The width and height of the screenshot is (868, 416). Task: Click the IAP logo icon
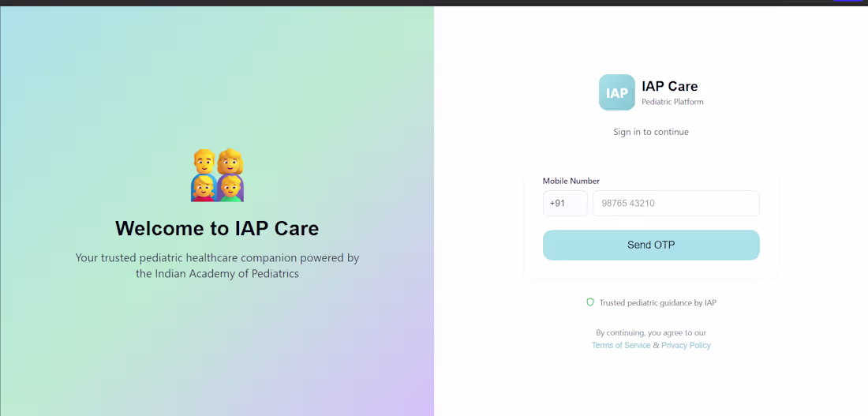click(617, 92)
